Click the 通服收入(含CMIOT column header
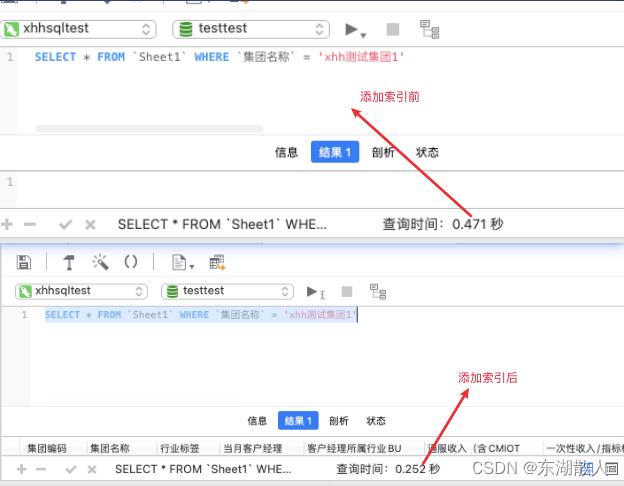 (x=474, y=449)
